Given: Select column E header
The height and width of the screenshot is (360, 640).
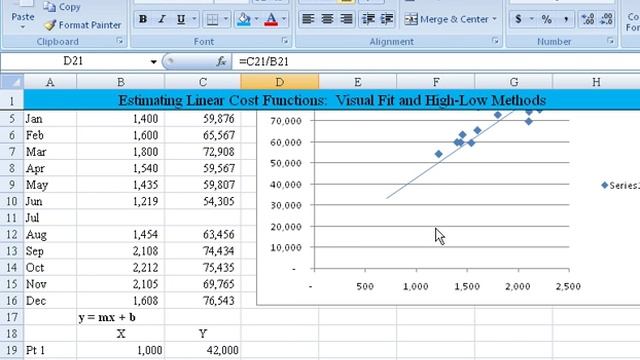Looking at the screenshot, I should coord(358,82).
